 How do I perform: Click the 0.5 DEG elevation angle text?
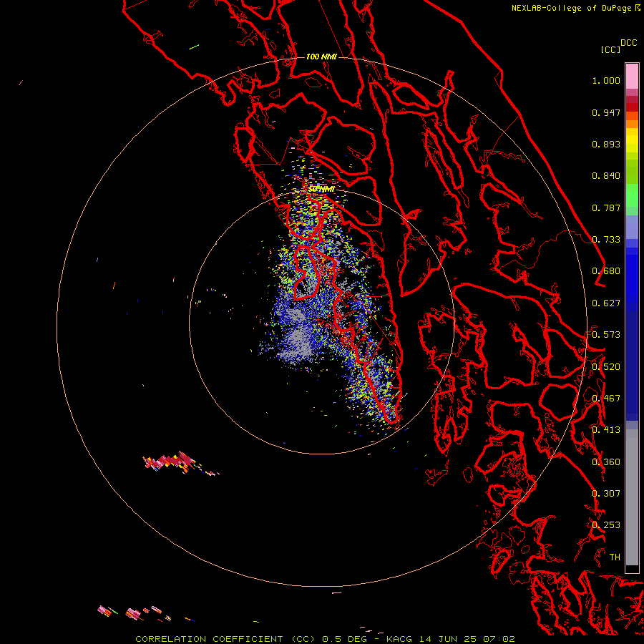(344, 639)
